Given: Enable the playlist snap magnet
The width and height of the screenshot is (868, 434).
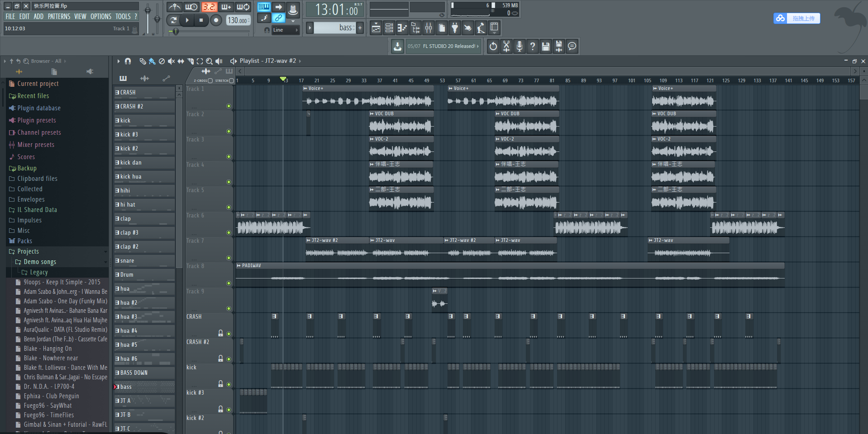Looking at the screenshot, I should point(128,61).
